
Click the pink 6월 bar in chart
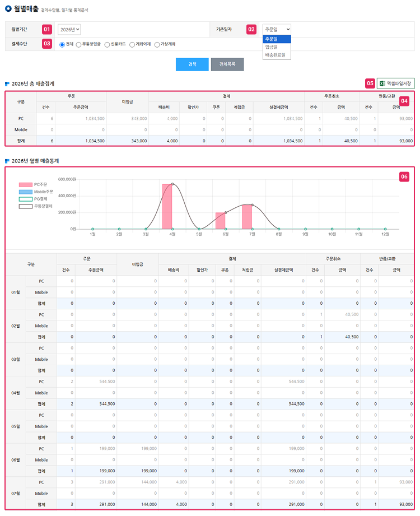[x=221, y=221]
